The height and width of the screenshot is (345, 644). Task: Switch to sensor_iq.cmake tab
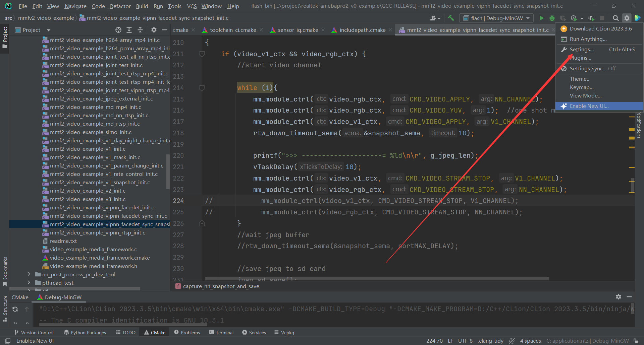tap(298, 30)
